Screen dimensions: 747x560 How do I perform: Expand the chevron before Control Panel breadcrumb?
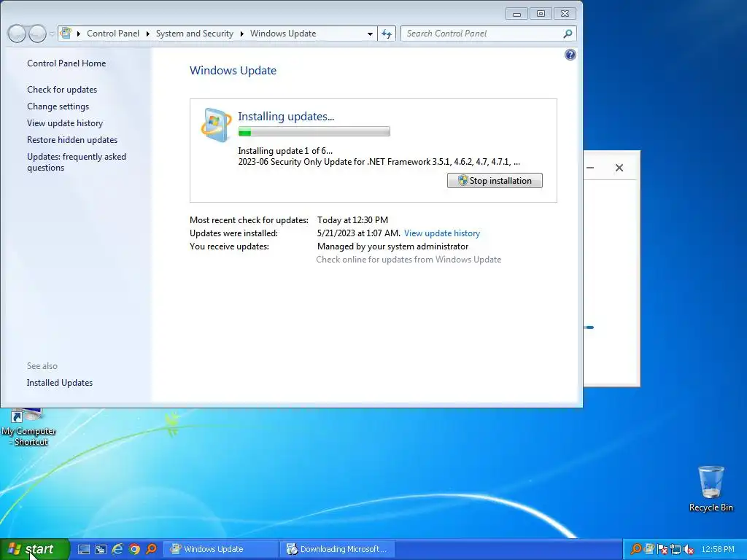(x=79, y=34)
